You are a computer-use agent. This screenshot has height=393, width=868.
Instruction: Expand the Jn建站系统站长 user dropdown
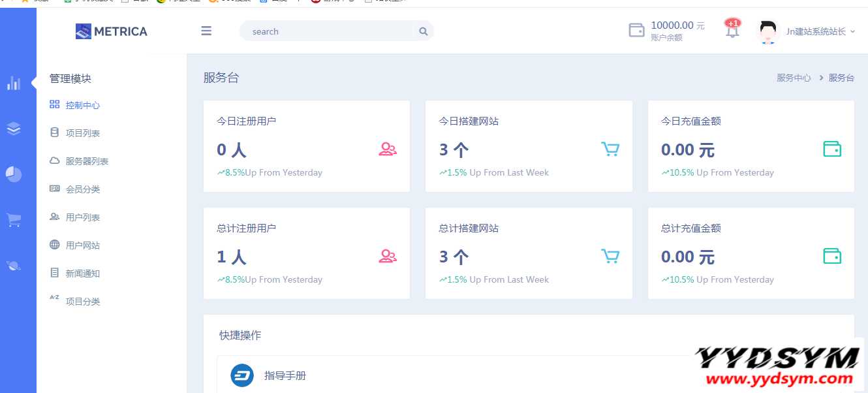pos(820,31)
